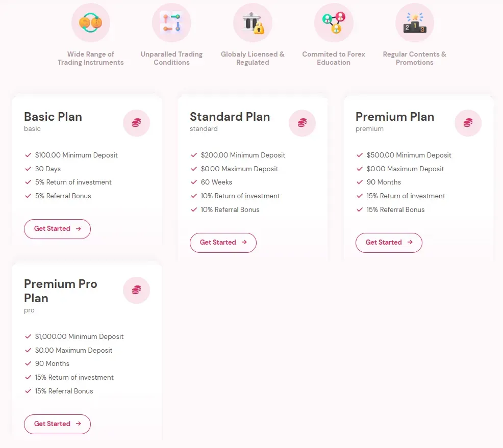Click the $1,000.00 Minimum Deposit line

79,336
